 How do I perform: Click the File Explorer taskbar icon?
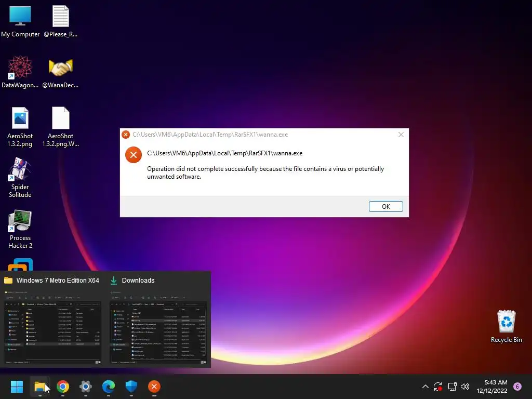[x=40, y=386]
